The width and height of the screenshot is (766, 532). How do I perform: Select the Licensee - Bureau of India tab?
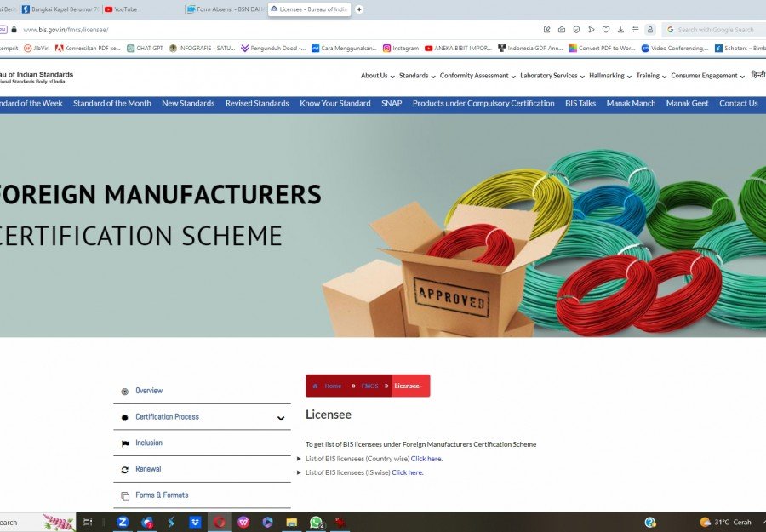(309, 9)
